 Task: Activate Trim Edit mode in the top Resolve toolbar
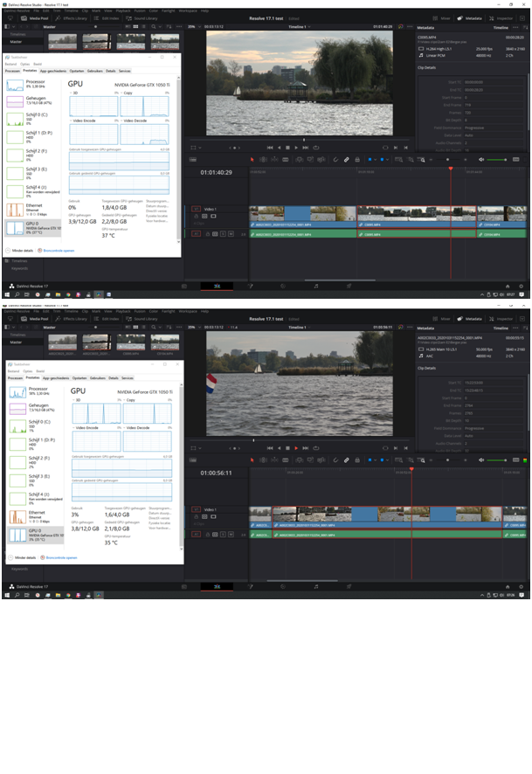coord(263,160)
